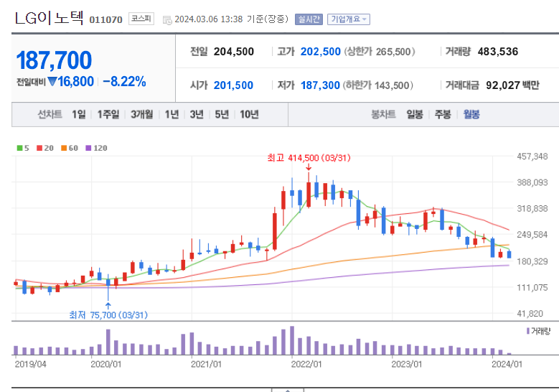Click the lower limit text 하한가 143,500

[378, 85]
